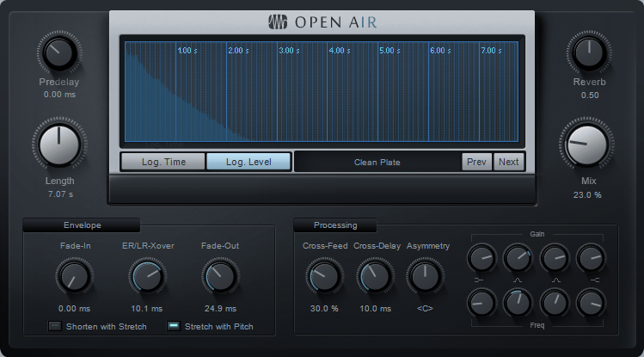Click the Reverb knob
The height and width of the screenshot is (357, 644).
(589, 53)
